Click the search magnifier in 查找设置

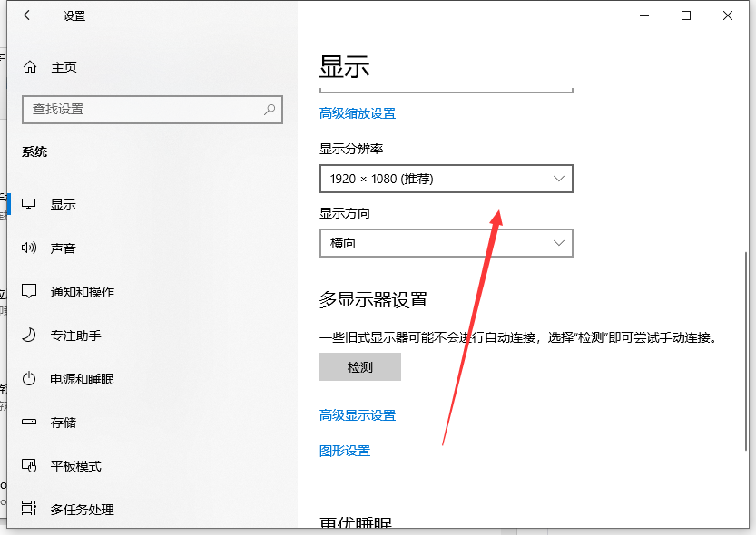(270, 110)
